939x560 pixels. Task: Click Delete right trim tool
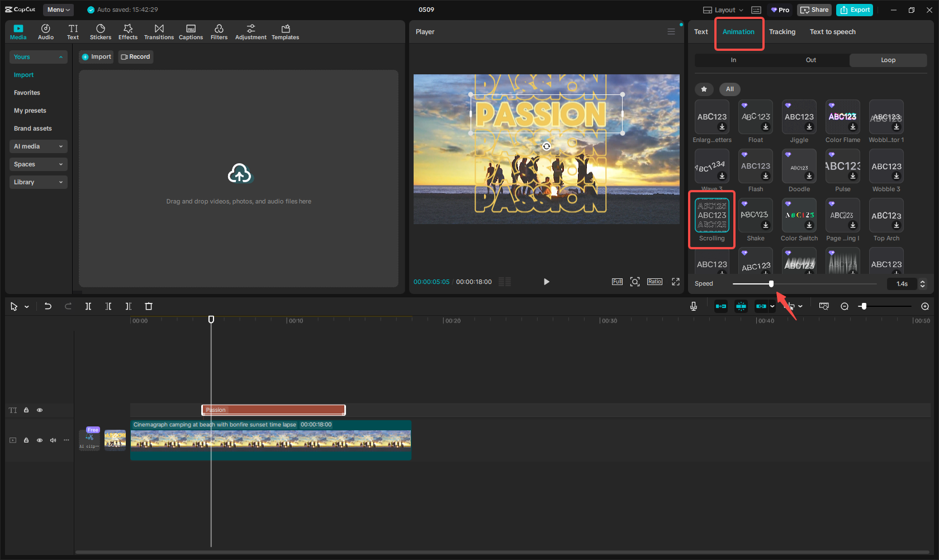click(129, 306)
